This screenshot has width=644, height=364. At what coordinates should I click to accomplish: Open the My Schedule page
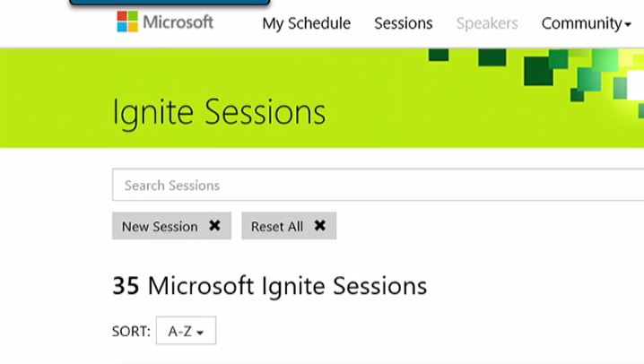[307, 23]
